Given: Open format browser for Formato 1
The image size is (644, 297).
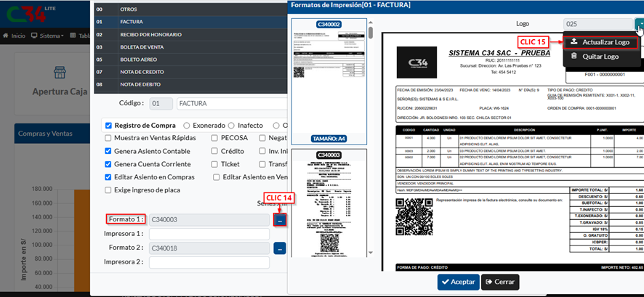Looking at the screenshot, I should pos(280,219).
